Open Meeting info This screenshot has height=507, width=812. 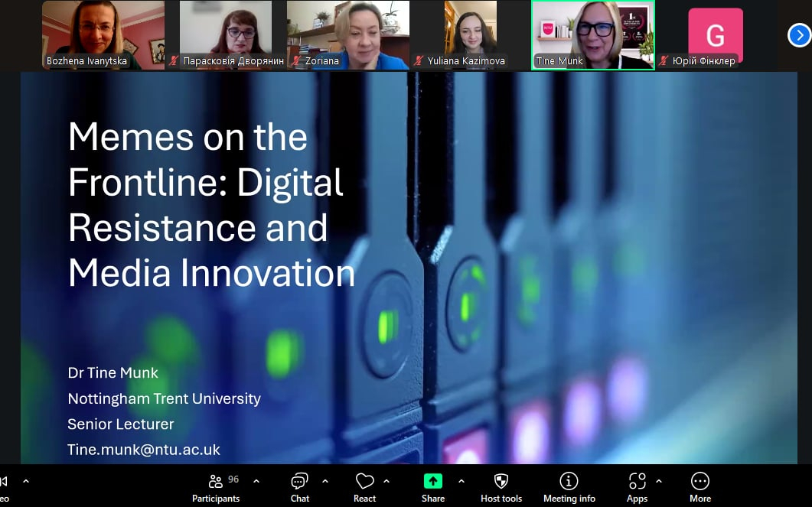pyautogui.click(x=569, y=487)
